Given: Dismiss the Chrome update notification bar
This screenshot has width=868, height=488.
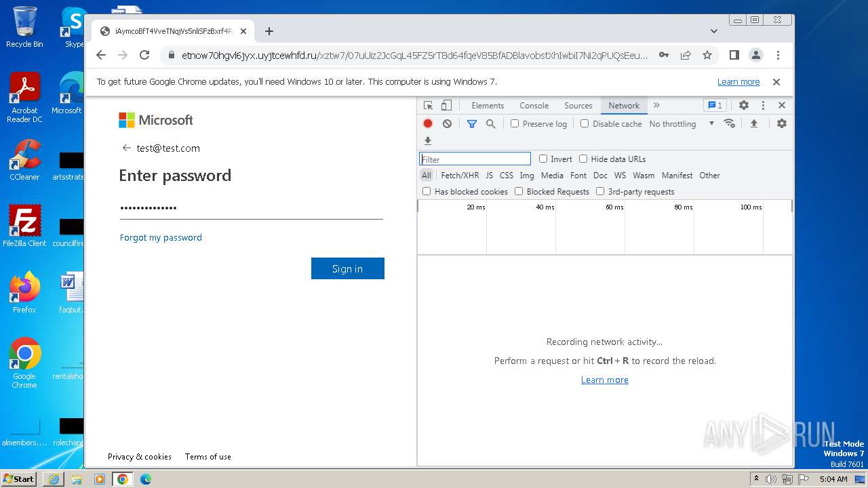Looking at the screenshot, I should (x=776, y=82).
